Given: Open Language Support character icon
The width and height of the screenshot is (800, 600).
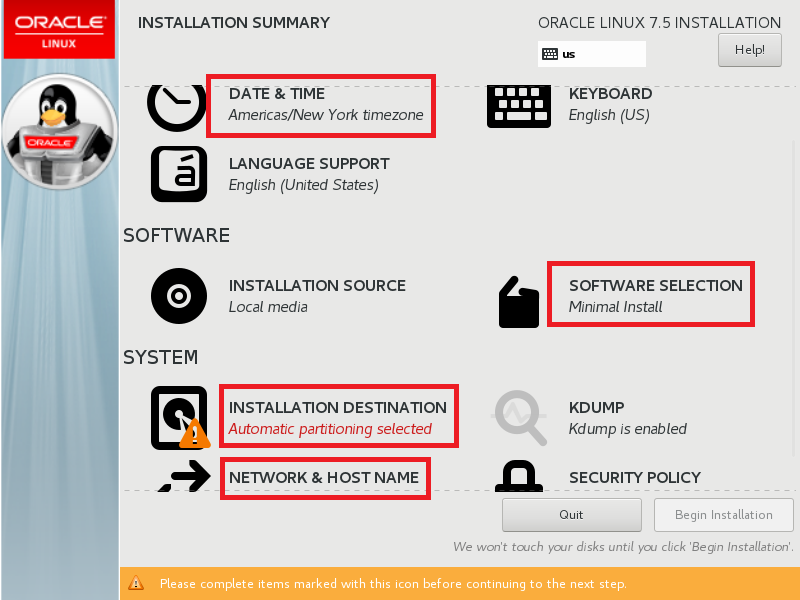Looking at the screenshot, I should pyautogui.click(x=178, y=174).
